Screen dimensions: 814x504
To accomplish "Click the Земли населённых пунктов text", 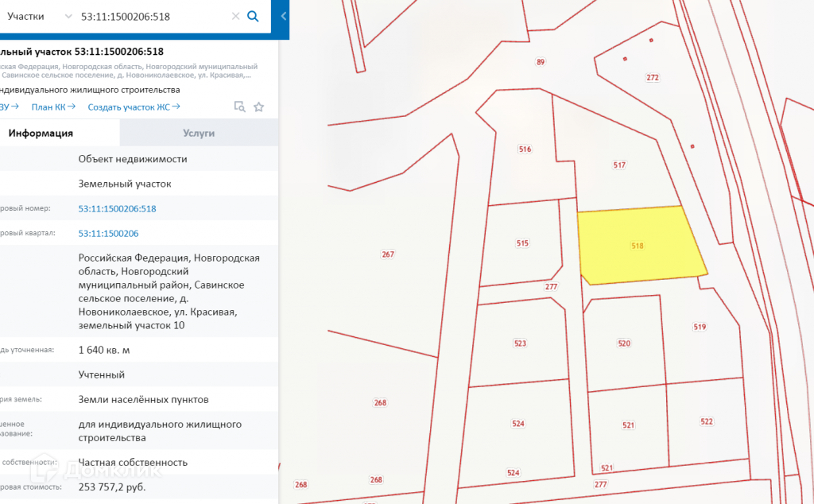I will (143, 400).
